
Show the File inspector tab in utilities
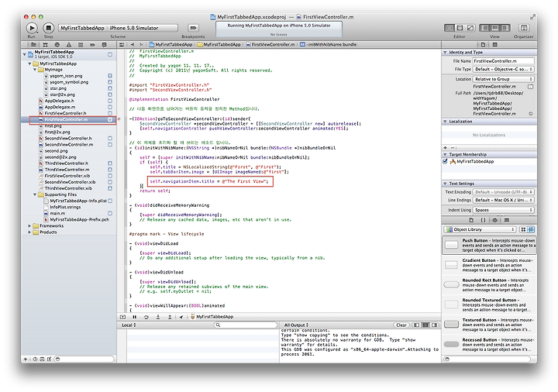click(483, 45)
